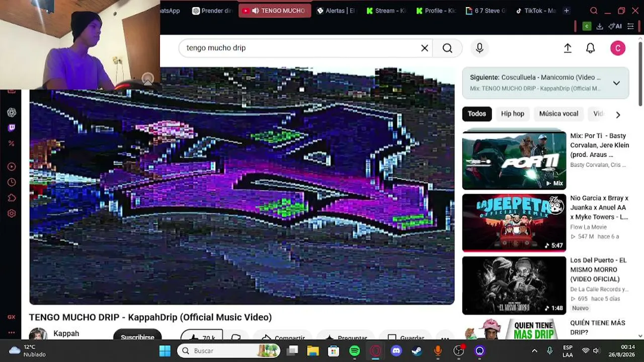The height and width of the screenshot is (362, 644).
Task: Mute audio on TENGO MUCHO tab
Action: 255,11
